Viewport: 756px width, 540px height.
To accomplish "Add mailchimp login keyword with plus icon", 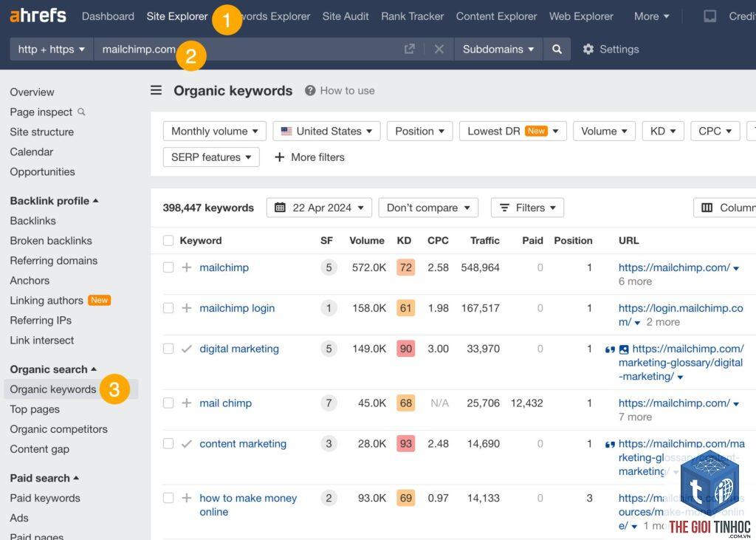I will [x=187, y=308].
